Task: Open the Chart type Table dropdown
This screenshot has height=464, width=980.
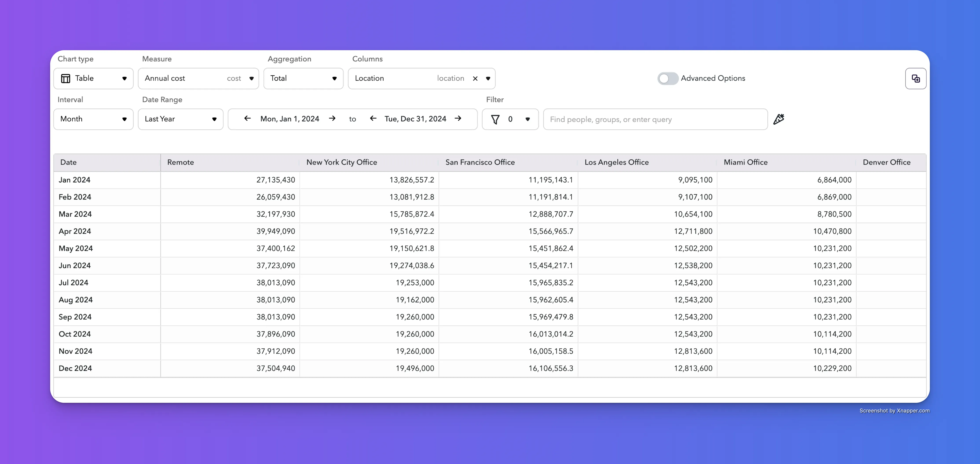Action: coord(93,78)
